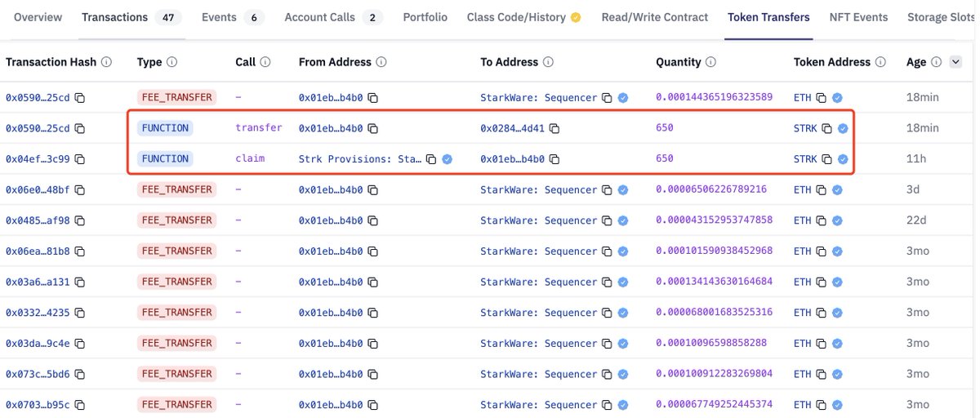The height and width of the screenshot is (418, 980).
Task: Click the Type column info icon
Action: 172,62
